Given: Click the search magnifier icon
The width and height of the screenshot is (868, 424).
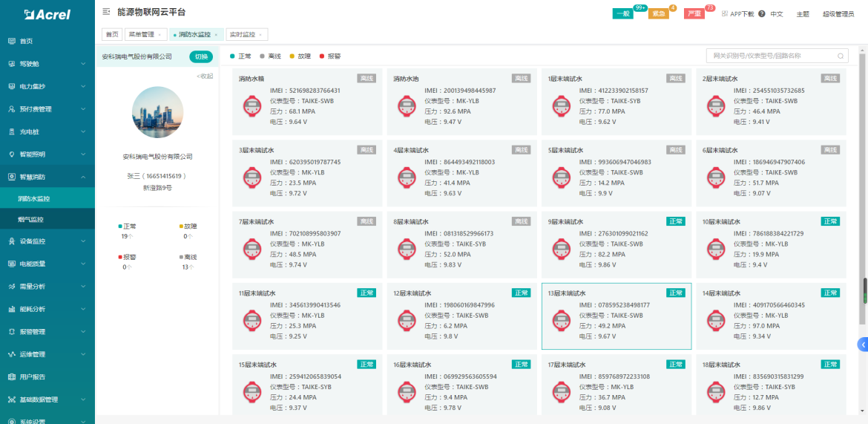Looking at the screenshot, I should coord(841,56).
